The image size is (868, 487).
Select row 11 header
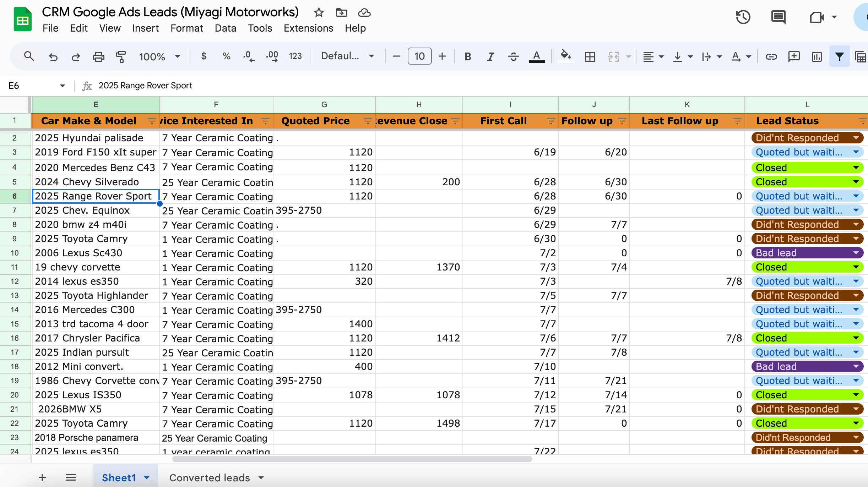(x=15, y=267)
